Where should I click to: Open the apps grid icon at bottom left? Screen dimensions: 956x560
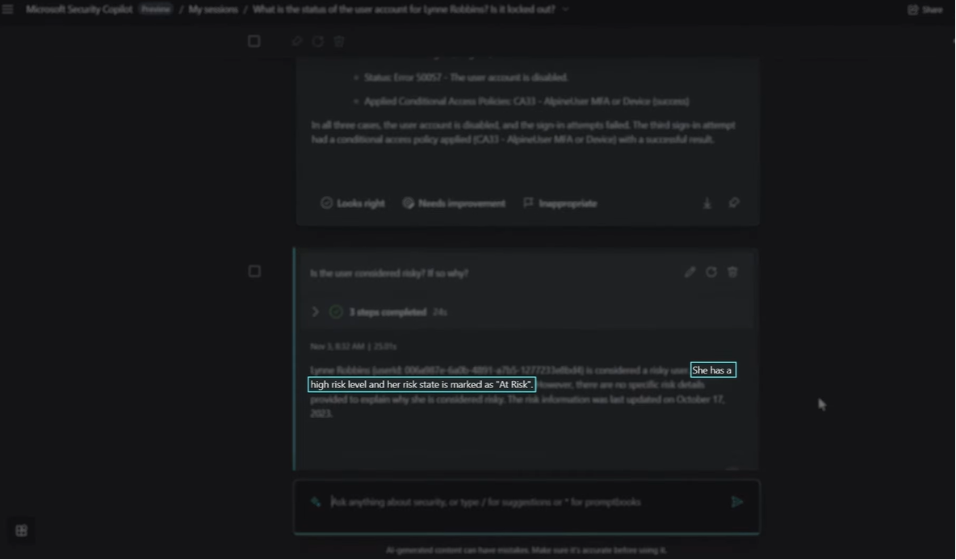22,530
